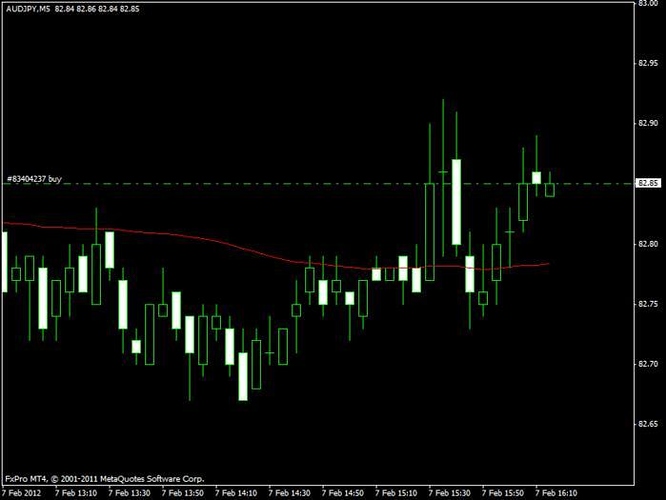Click the 82.80 price axis label
Viewport: 666px width, 500px height.
pos(648,244)
